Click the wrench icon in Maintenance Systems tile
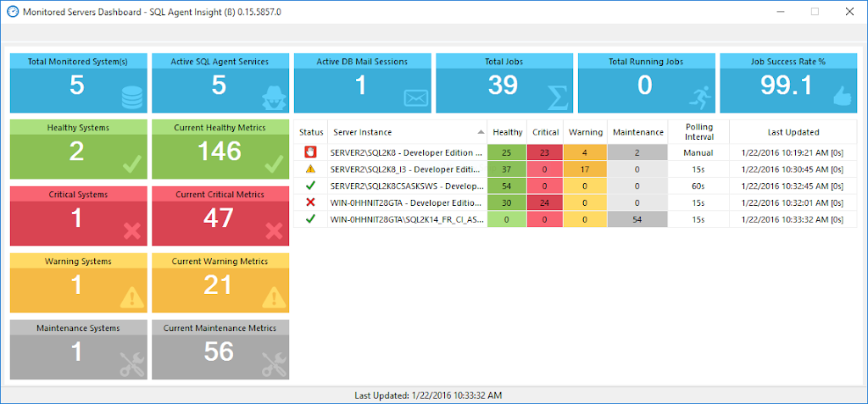 coord(131,364)
